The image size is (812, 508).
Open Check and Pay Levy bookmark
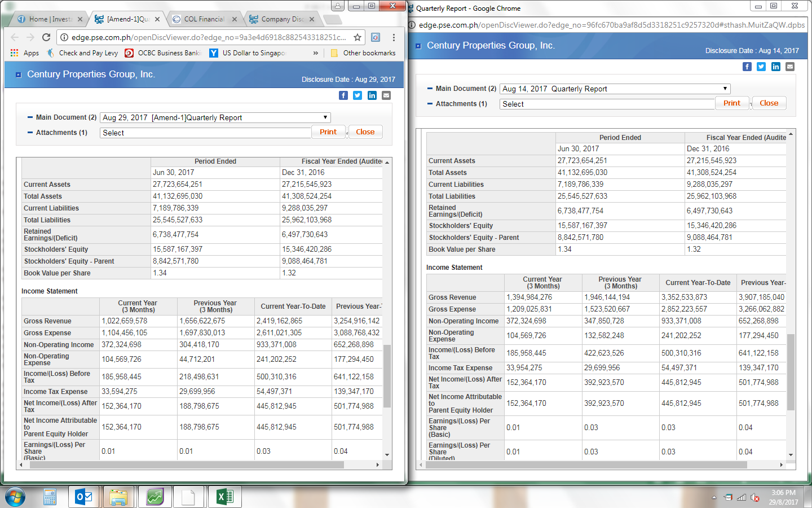83,53
